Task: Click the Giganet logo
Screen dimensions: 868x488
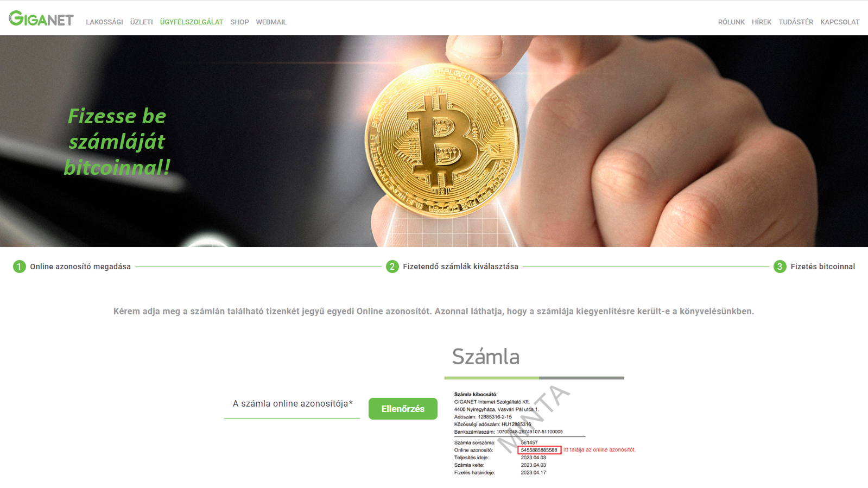Action: coord(41,19)
